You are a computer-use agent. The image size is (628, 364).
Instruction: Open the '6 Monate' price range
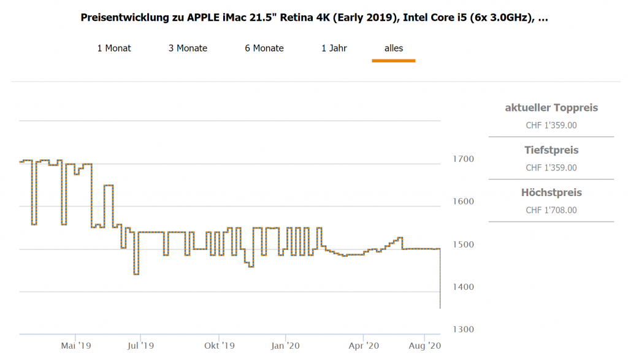pyautogui.click(x=264, y=48)
